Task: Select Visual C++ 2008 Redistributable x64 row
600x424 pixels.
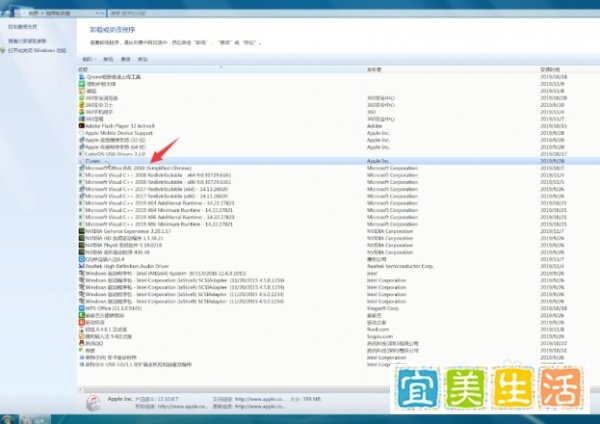Action: coord(338,175)
